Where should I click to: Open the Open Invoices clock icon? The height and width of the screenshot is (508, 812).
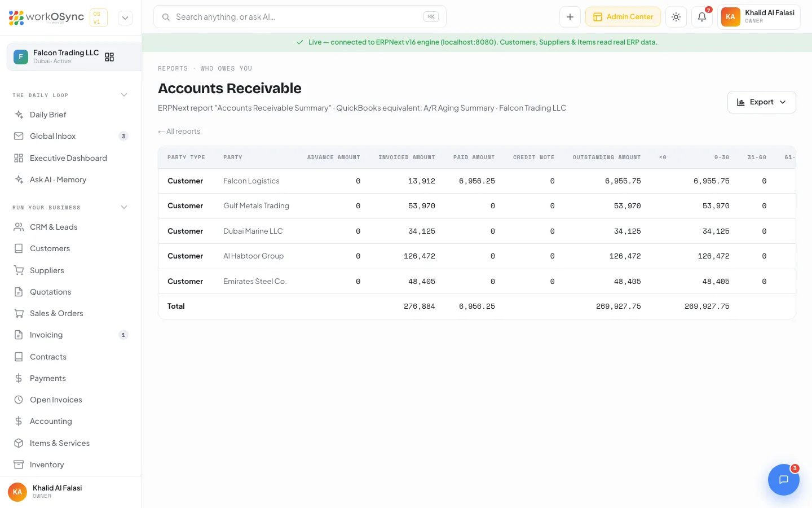coord(19,400)
